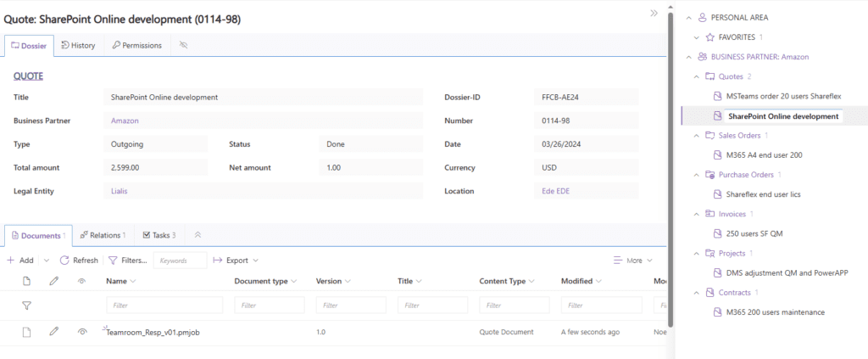Click the funnel filter row icon
The width and height of the screenshot is (868, 359).
(x=26, y=306)
